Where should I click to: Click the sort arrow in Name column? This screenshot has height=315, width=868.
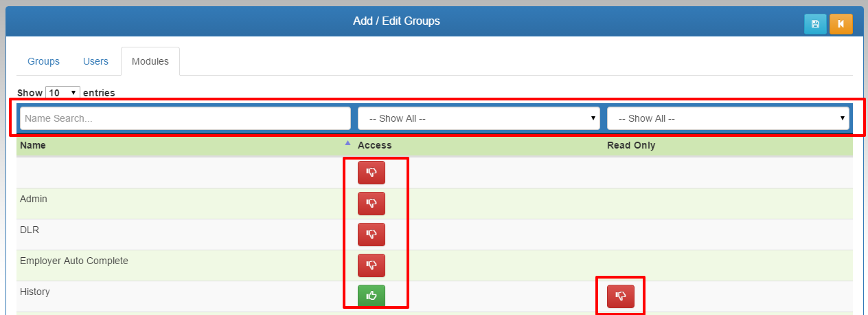point(347,144)
